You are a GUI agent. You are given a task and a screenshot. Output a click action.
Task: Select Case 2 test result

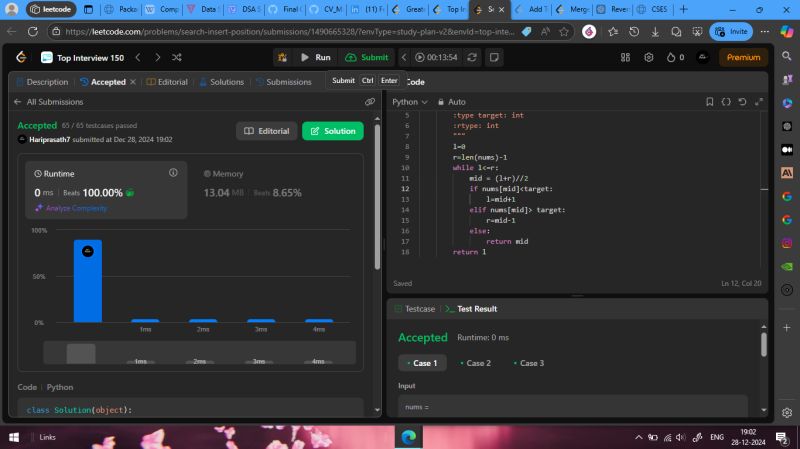click(x=476, y=363)
